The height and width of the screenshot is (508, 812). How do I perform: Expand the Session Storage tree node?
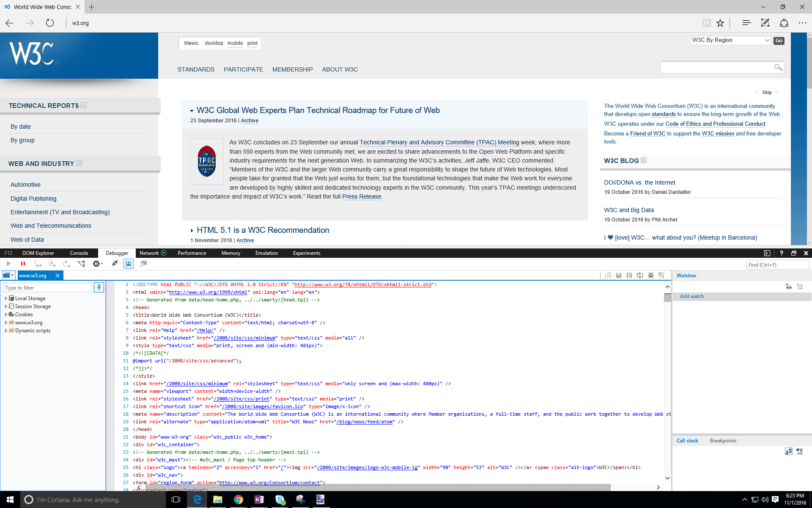click(x=6, y=306)
